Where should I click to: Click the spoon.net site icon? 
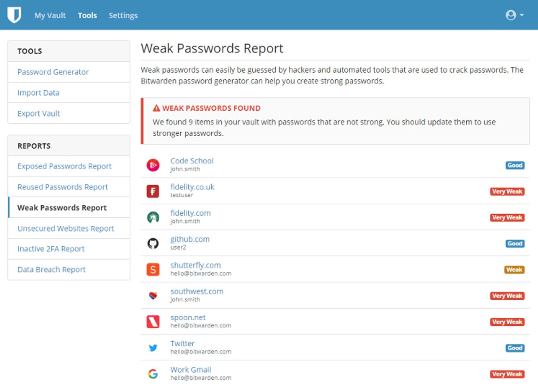pyautogui.click(x=153, y=322)
